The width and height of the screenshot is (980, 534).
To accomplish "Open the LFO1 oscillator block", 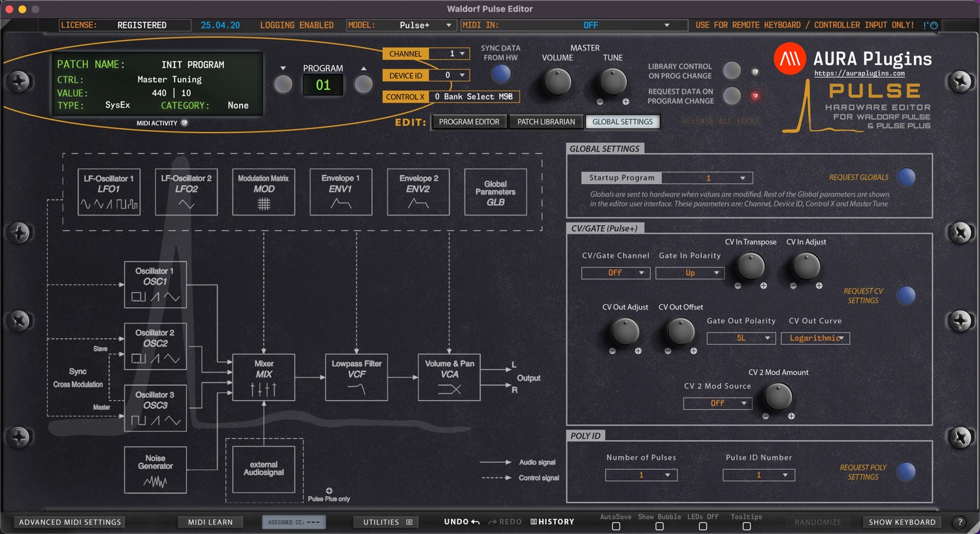I will [x=108, y=192].
